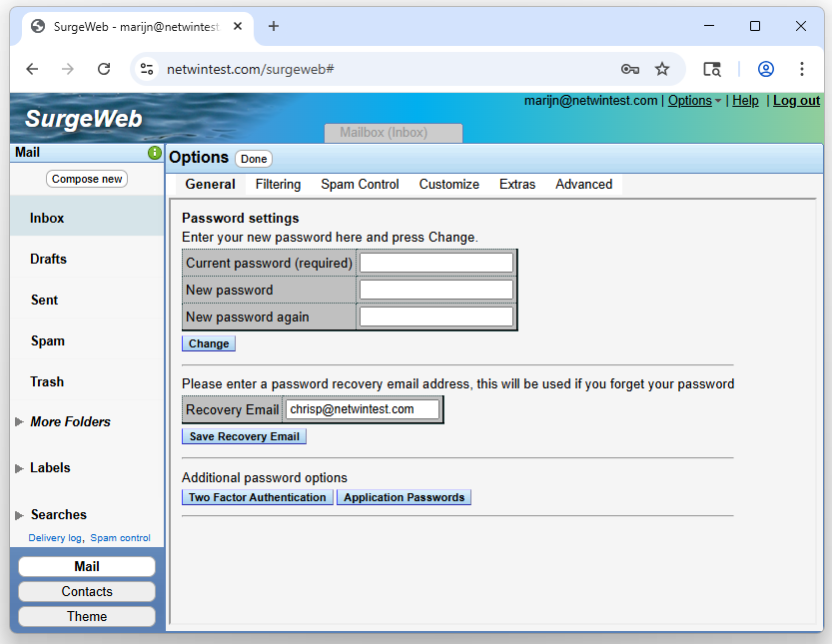Expand the More Folders section
Viewport: 832px width, 644px height.
(19, 422)
